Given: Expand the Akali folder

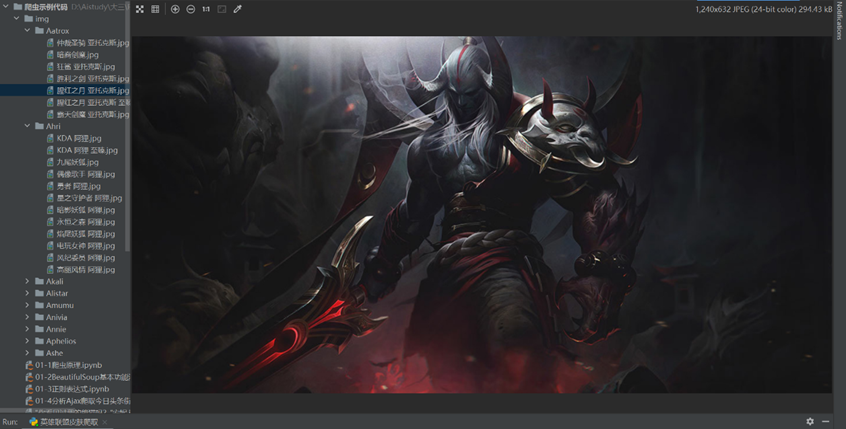Looking at the screenshot, I should 28,281.
